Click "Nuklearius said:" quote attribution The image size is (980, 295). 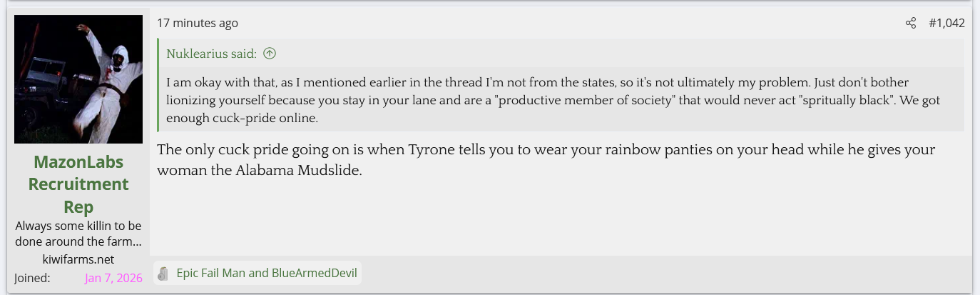[211, 54]
